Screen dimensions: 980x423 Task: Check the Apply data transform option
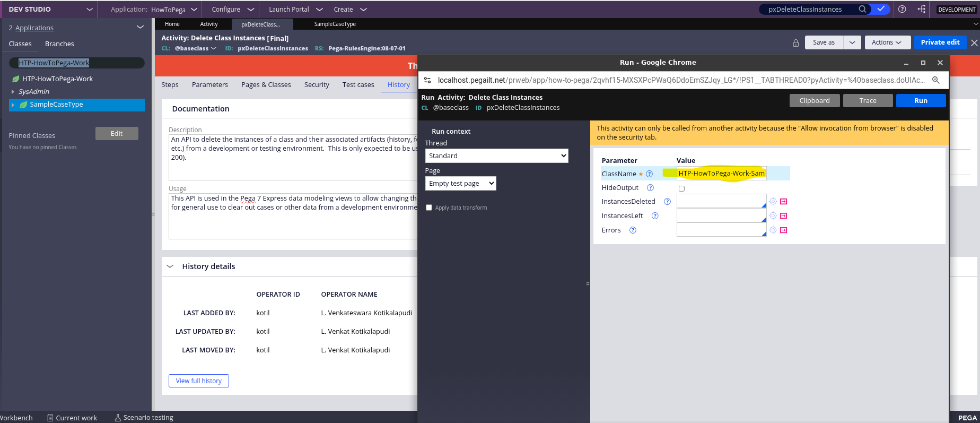(429, 208)
